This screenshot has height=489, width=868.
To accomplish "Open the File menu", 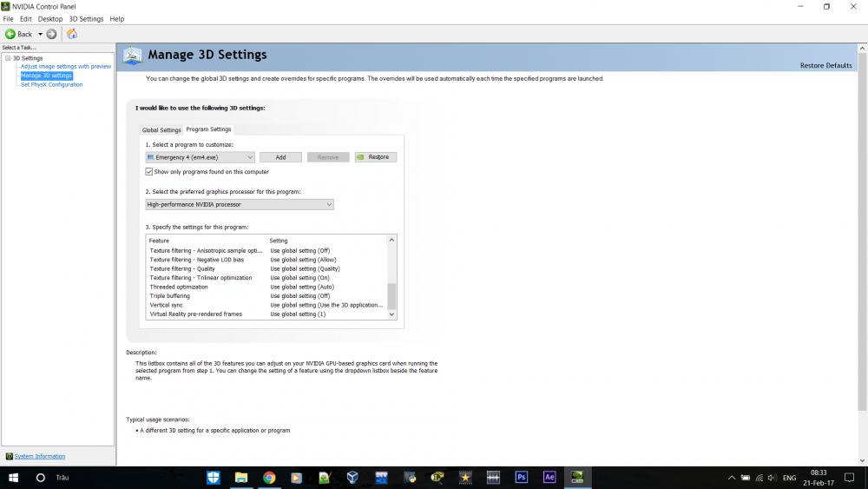I will pos(9,19).
